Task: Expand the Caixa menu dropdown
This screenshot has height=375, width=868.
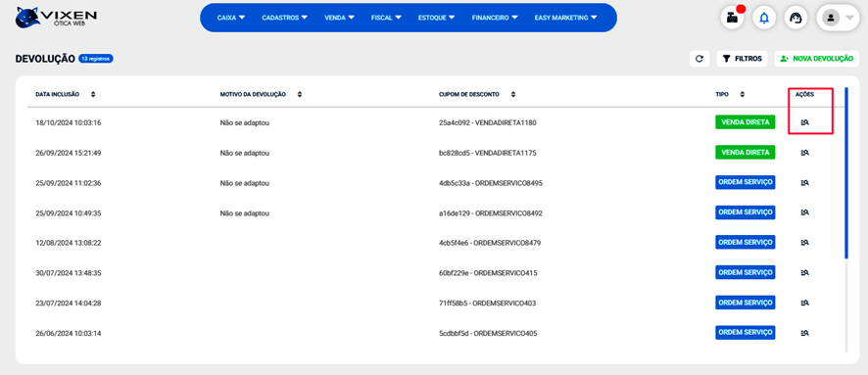Action: (x=231, y=18)
